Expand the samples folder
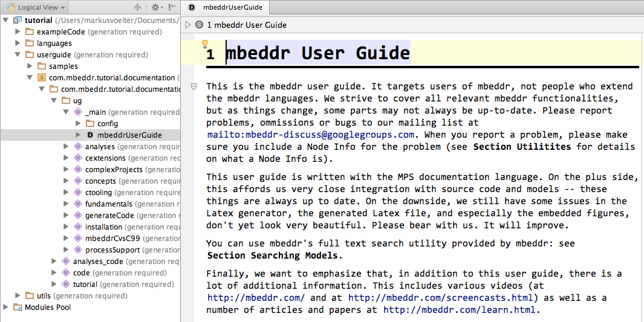 tap(30, 66)
